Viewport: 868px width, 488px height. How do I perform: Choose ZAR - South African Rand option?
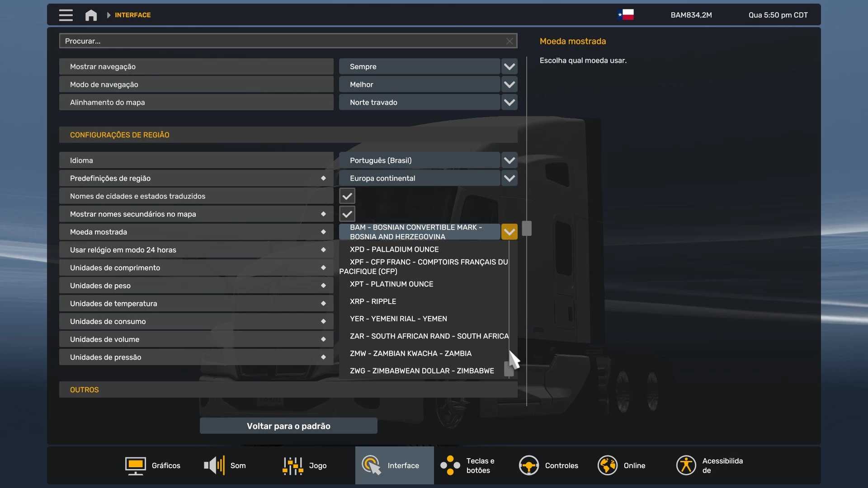[429, 336]
